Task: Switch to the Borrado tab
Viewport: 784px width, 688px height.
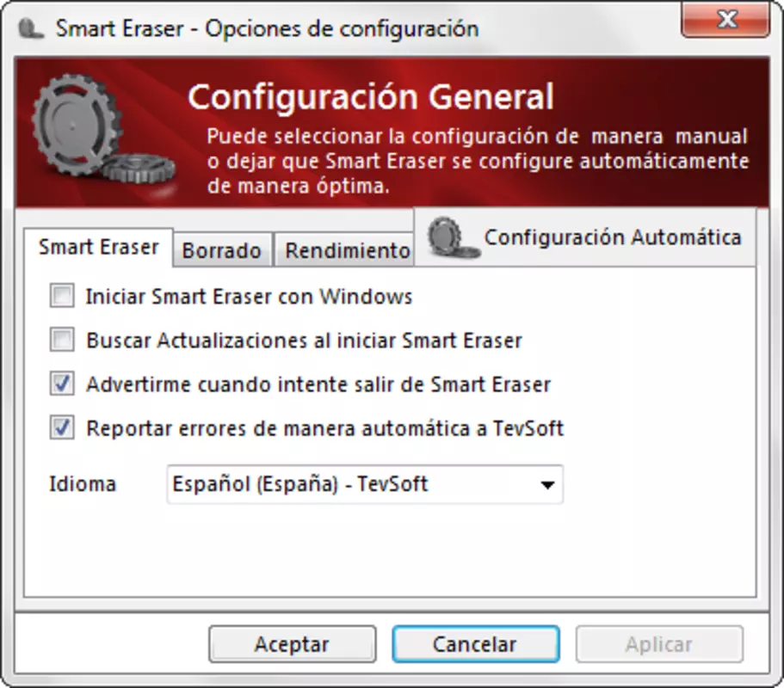Action: [222, 249]
